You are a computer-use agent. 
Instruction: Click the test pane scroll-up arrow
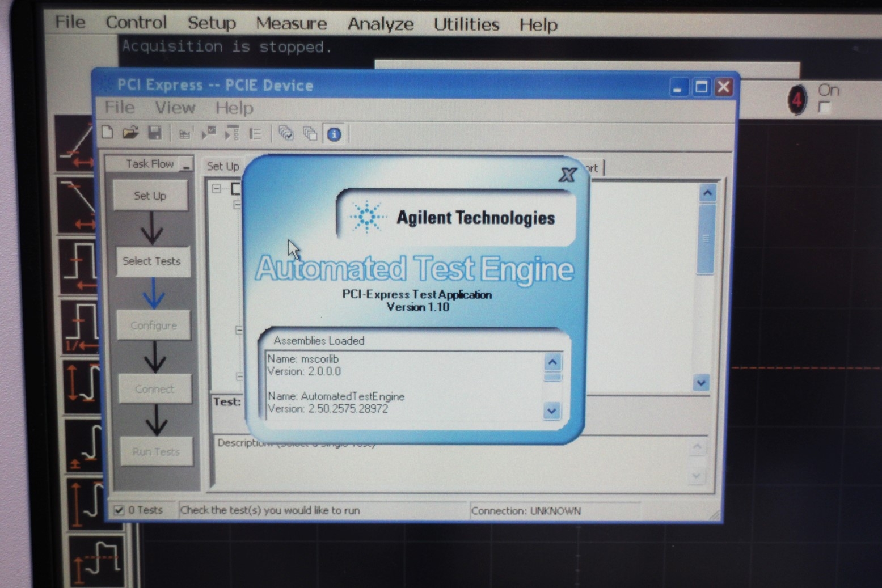(707, 193)
